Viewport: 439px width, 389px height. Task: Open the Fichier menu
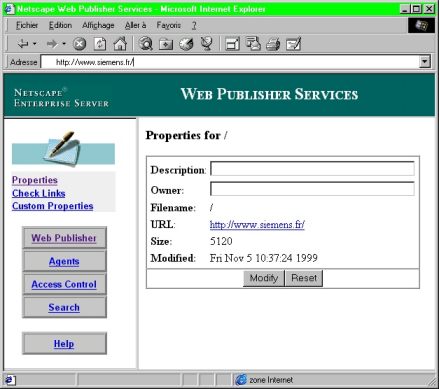(x=27, y=25)
